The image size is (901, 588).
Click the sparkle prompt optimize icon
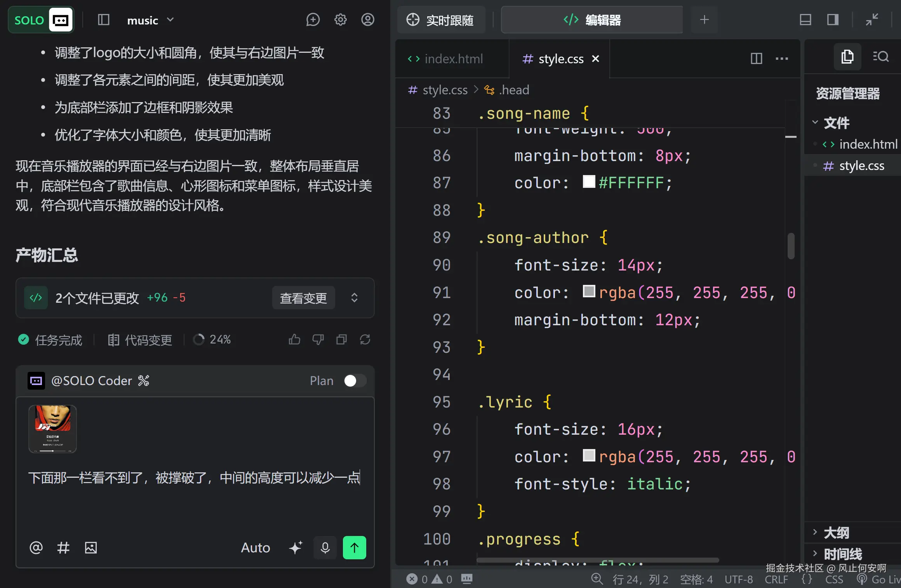(x=296, y=547)
